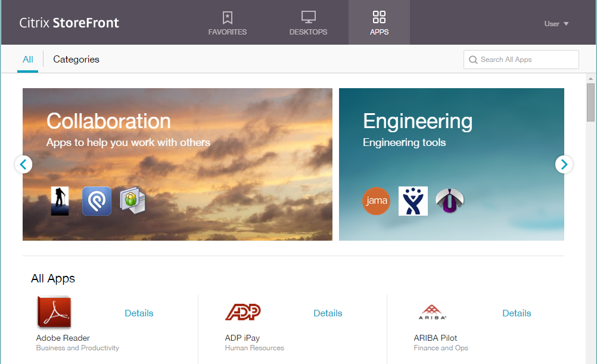Image resolution: width=597 pixels, height=364 pixels.
Task: Open the User account dropdown menu
Action: pos(556,24)
